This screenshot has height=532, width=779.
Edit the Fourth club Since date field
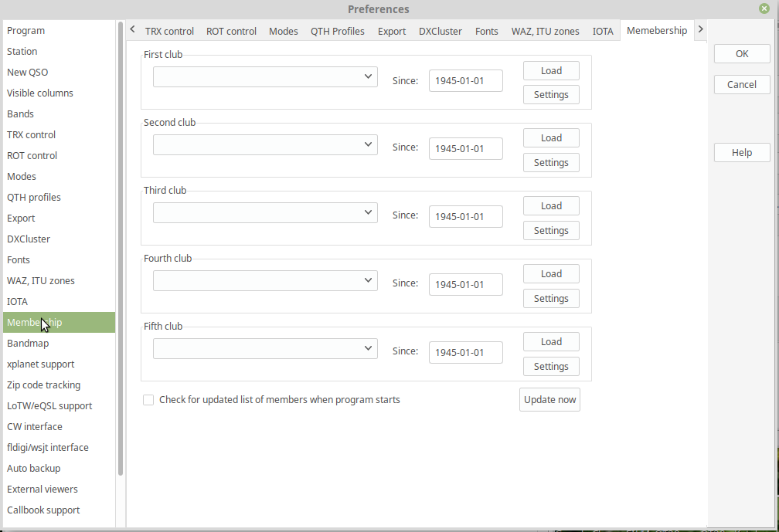tap(465, 284)
